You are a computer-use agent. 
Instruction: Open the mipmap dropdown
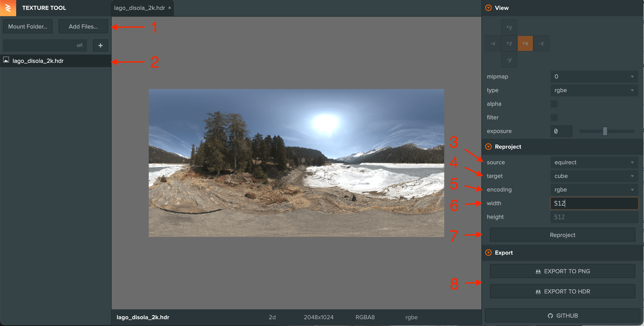click(594, 77)
